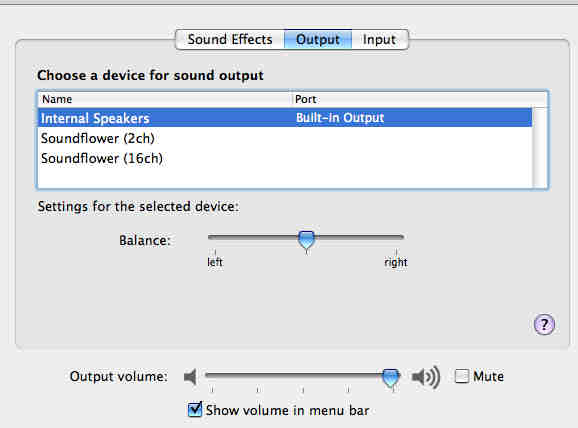Select the Output tab
This screenshot has width=578, height=428.
[x=318, y=39]
